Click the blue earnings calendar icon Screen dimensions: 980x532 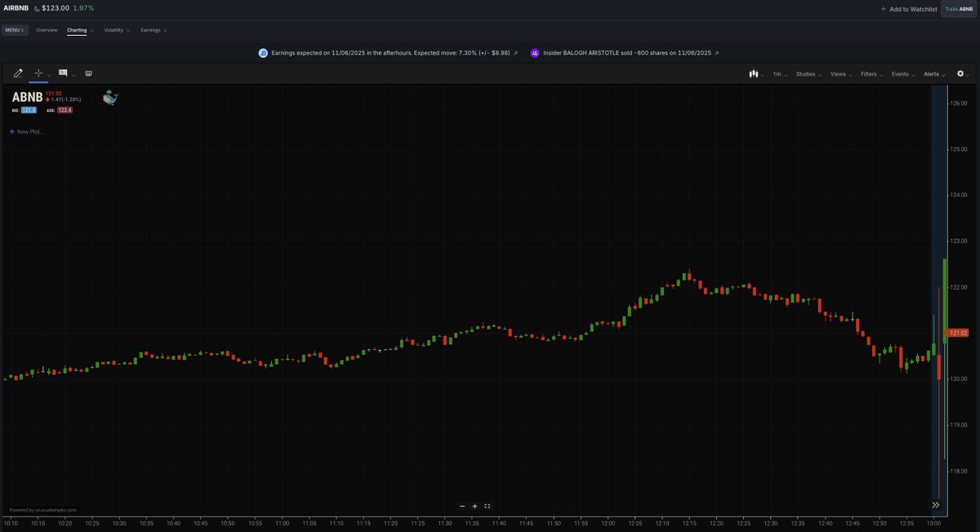coord(263,52)
